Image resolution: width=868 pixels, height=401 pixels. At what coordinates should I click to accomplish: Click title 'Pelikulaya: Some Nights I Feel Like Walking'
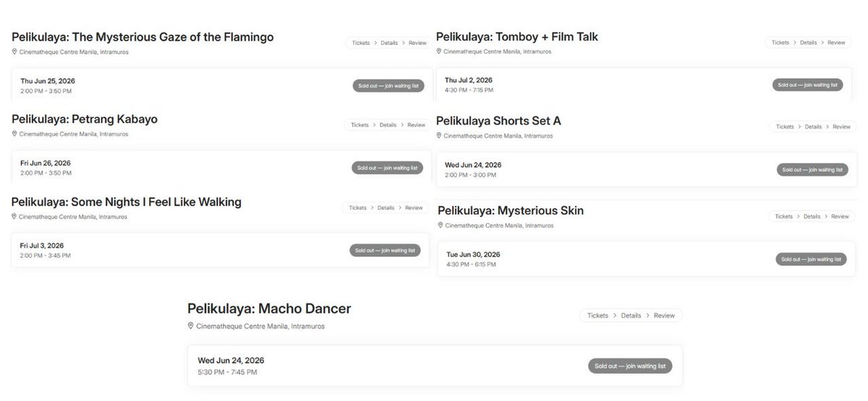click(x=127, y=202)
